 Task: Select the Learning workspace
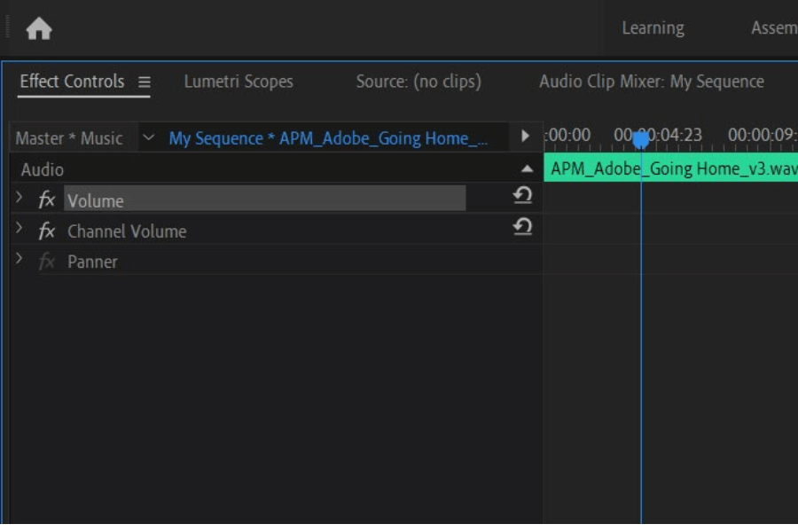click(x=653, y=28)
